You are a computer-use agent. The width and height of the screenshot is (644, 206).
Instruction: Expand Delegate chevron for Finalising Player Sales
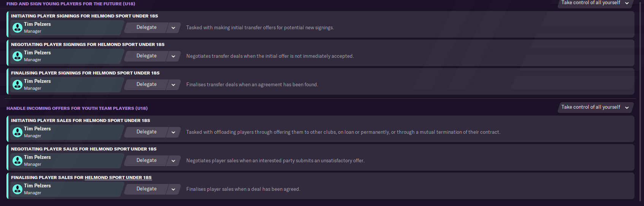[x=173, y=189]
